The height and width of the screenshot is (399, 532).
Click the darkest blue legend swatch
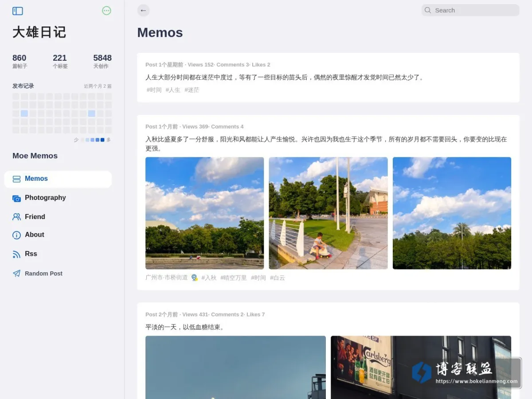(x=102, y=140)
